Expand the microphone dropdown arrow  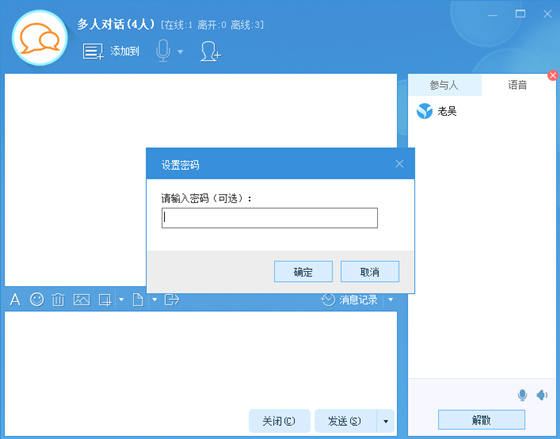click(180, 52)
